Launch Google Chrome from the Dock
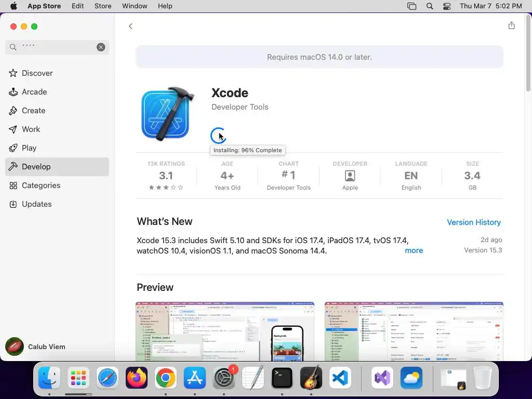This screenshot has width=532, height=399. point(166,378)
